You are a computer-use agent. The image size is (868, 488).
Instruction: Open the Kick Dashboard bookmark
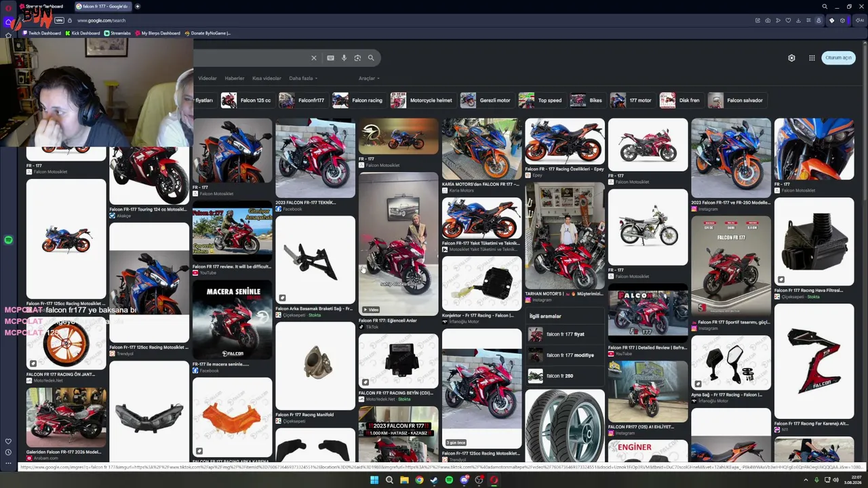coord(83,33)
